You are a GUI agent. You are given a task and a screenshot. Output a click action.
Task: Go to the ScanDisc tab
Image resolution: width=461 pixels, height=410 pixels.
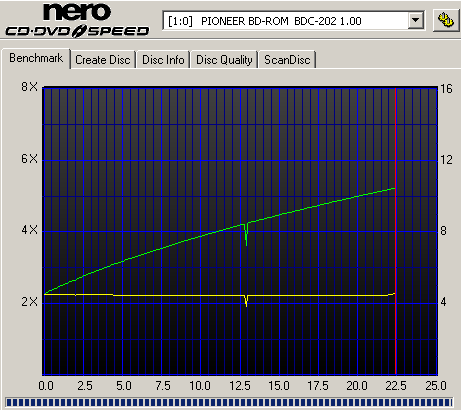pyautogui.click(x=287, y=60)
